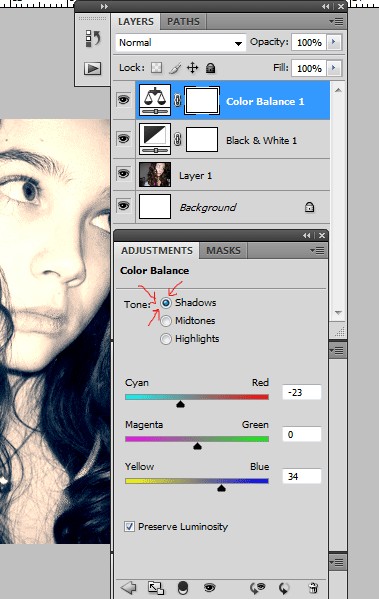This screenshot has height=599, width=379.
Task: Switch panel to expanded view icon
Action: (156, 588)
